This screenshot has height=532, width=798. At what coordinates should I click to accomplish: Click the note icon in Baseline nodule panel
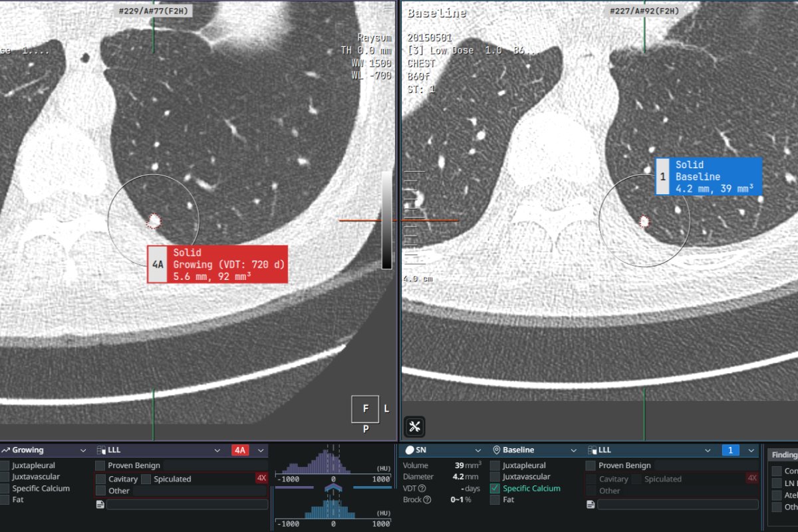591,505
